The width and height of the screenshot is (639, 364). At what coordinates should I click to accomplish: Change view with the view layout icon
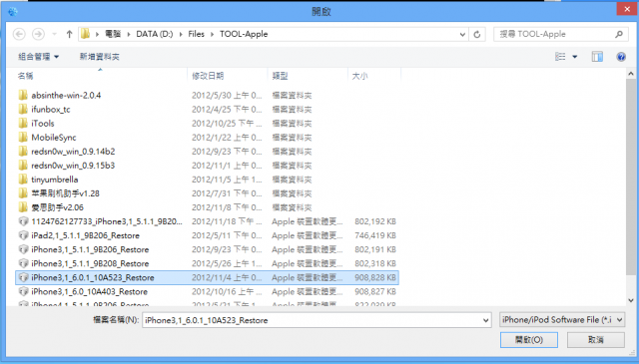(x=560, y=57)
